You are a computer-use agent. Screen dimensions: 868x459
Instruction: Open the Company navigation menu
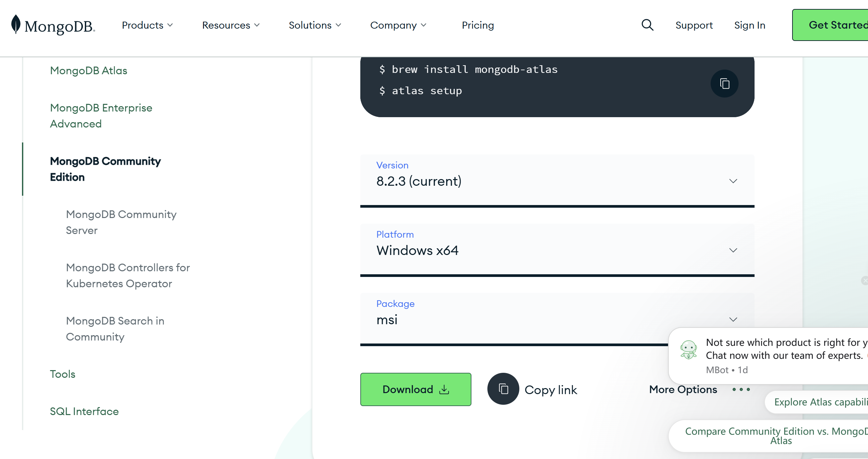[x=398, y=25]
